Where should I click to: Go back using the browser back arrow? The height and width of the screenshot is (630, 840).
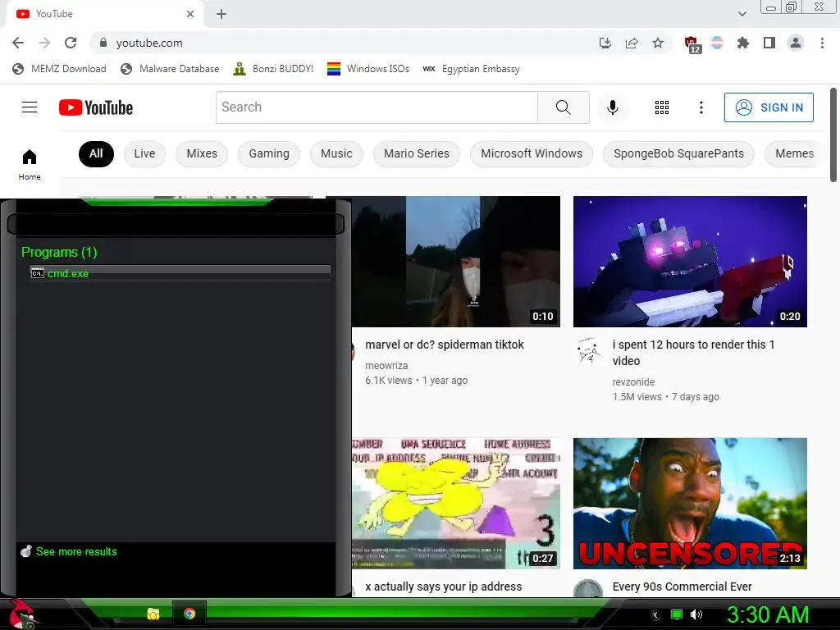click(18, 43)
